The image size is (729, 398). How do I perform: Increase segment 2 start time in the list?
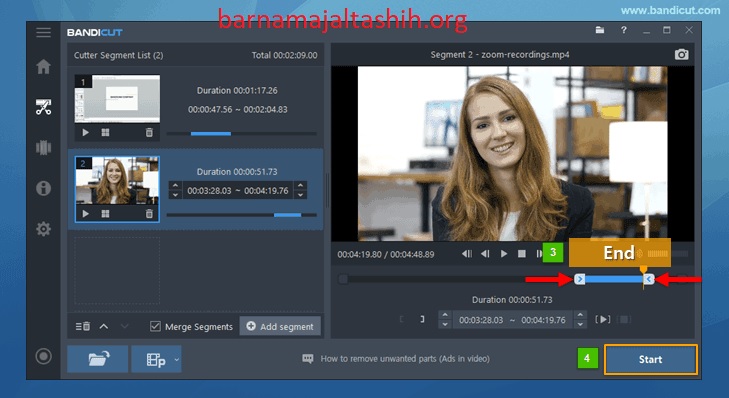[175, 185]
